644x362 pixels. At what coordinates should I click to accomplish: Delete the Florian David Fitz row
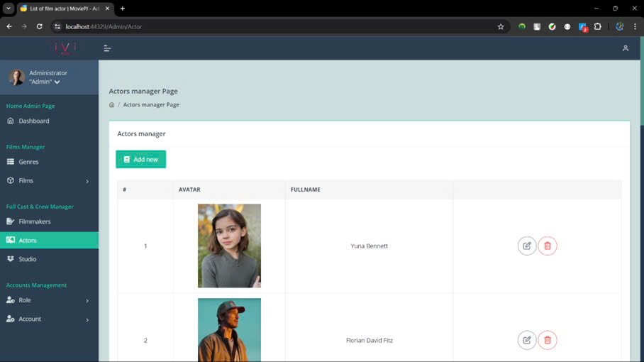click(x=547, y=340)
